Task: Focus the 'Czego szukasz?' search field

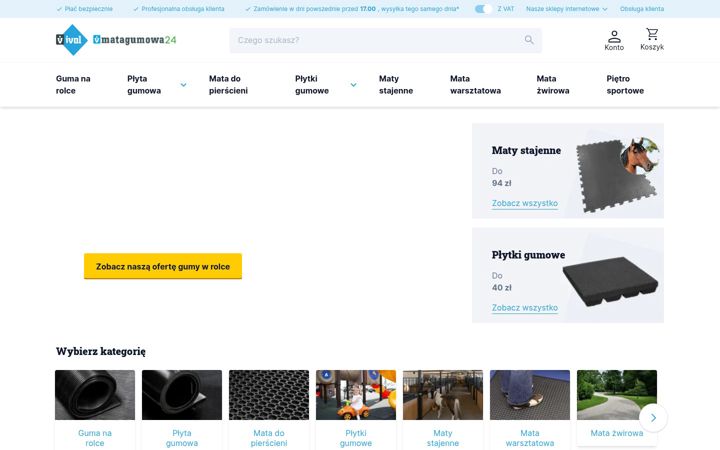Action: tap(386, 40)
